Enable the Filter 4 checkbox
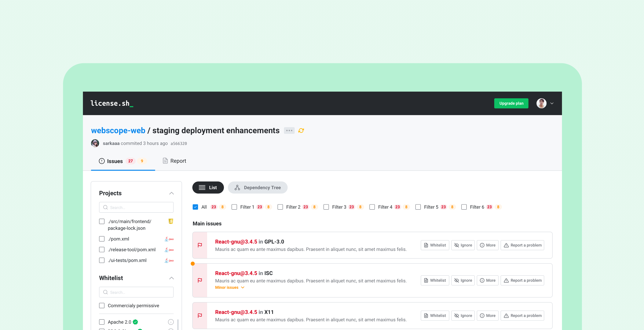Screen dimensions: 644x330 click(372, 207)
